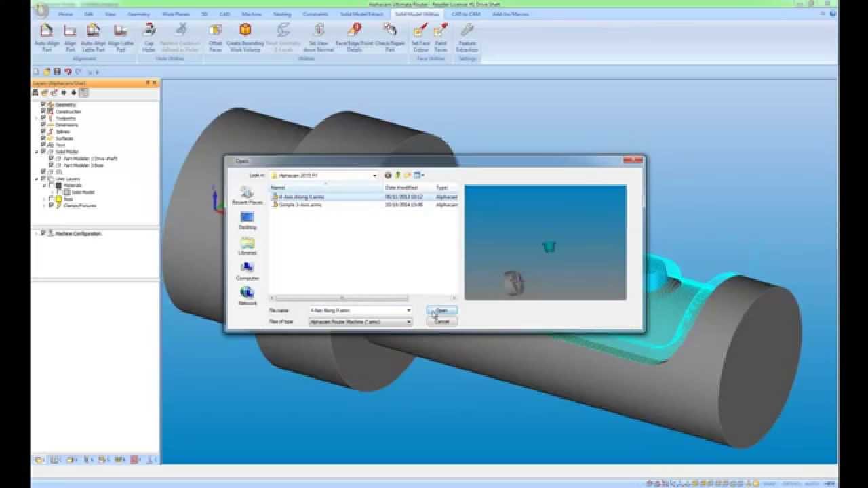Click the Undo quick-access icon
Screen dimensions: 868x488
coord(67,71)
